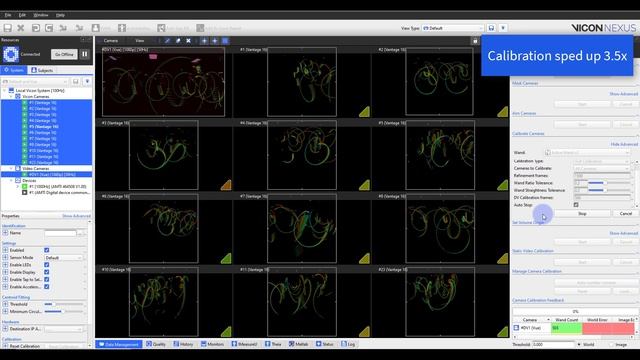Screen dimensions: 640x360
Task: Click the subject person icon in main toolbar
Action: pyautogui.click(x=96, y=28)
